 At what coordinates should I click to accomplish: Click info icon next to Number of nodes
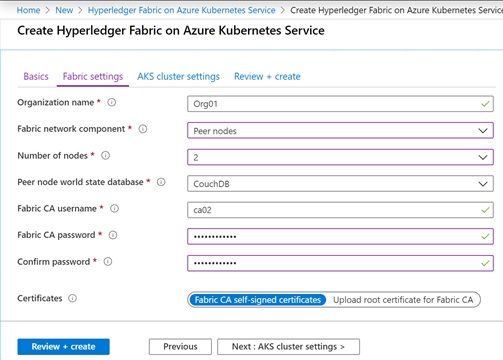coord(105,156)
